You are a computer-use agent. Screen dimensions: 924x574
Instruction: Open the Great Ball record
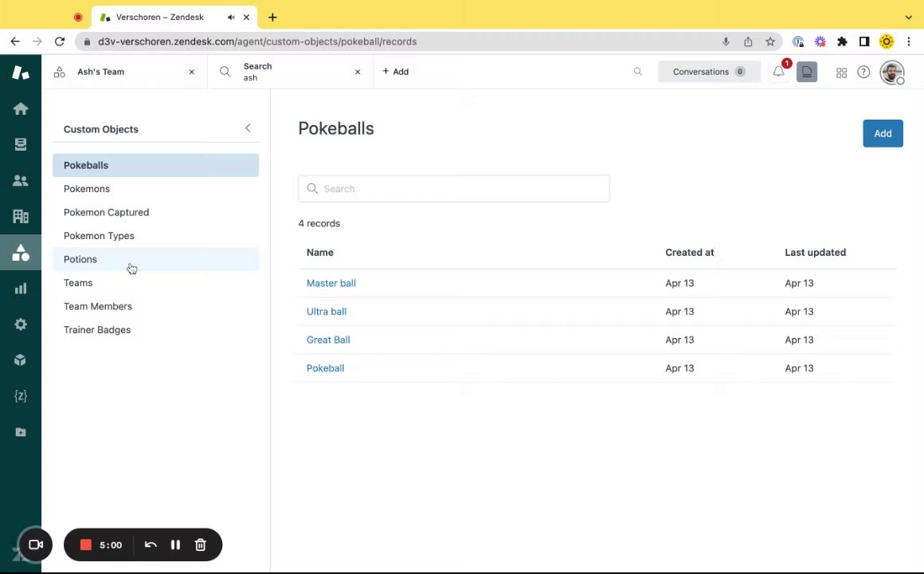(328, 340)
